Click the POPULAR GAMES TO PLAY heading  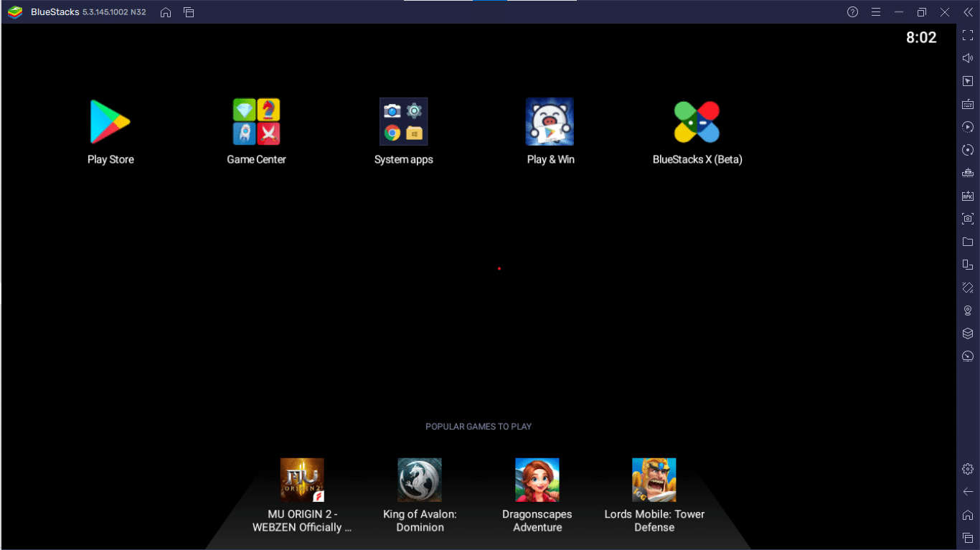(x=479, y=427)
